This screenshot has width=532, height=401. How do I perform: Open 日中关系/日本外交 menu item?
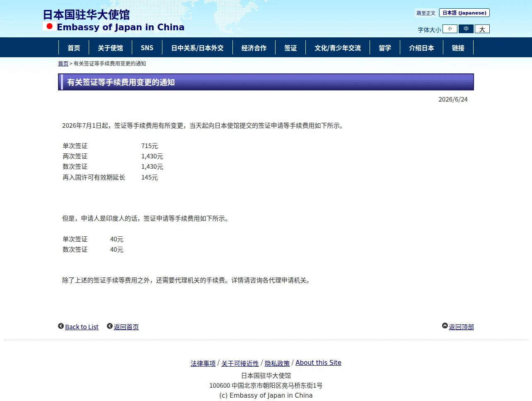[197, 48]
